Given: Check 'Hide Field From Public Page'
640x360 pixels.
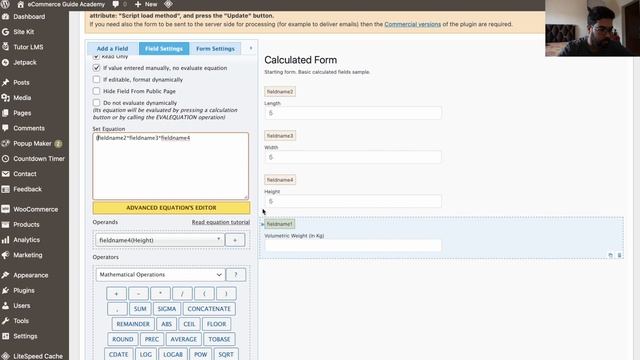Looking at the screenshot, I should [96, 91].
